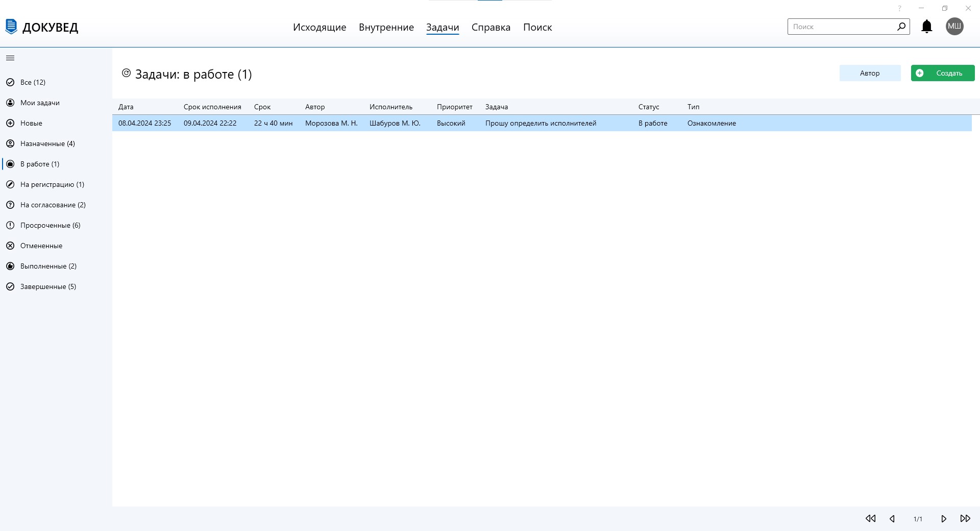Click the На согласование question icon

pyautogui.click(x=10, y=205)
